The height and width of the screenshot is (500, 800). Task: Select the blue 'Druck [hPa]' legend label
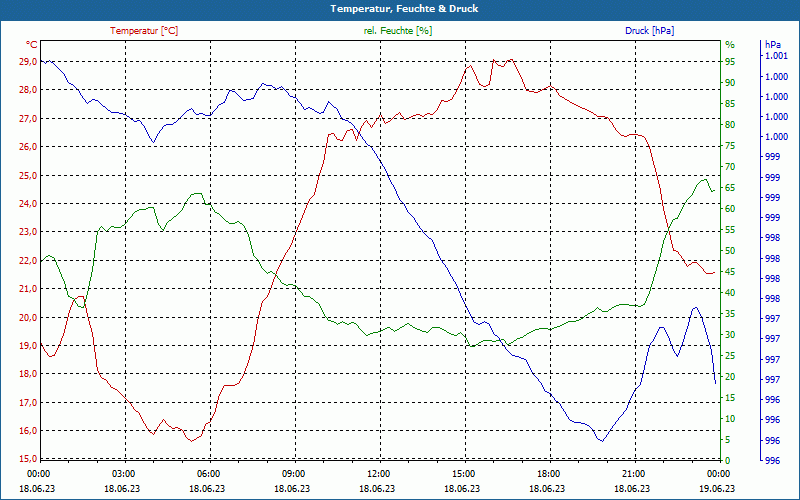click(649, 31)
